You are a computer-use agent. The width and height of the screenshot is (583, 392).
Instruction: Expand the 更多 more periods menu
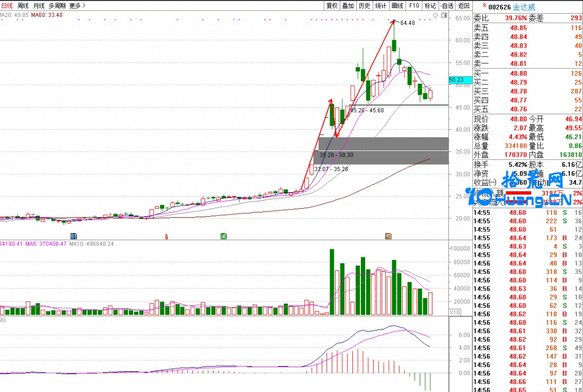(x=77, y=6)
